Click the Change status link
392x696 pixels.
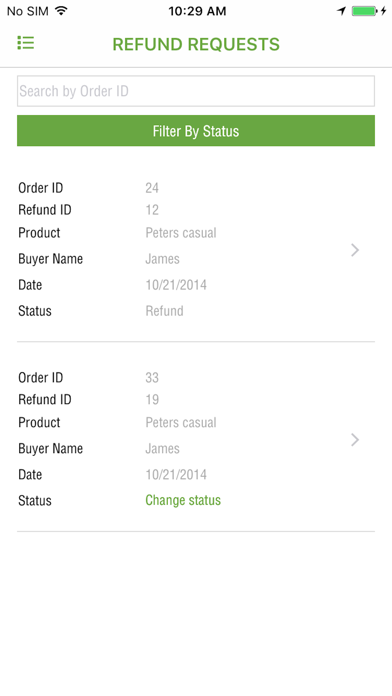pos(183,500)
